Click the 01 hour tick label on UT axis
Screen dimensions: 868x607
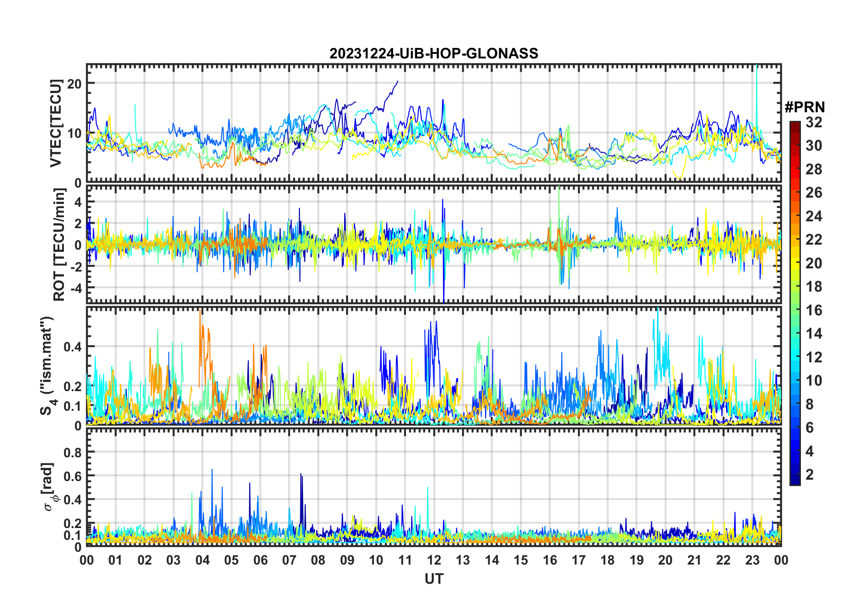click(115, 560)
